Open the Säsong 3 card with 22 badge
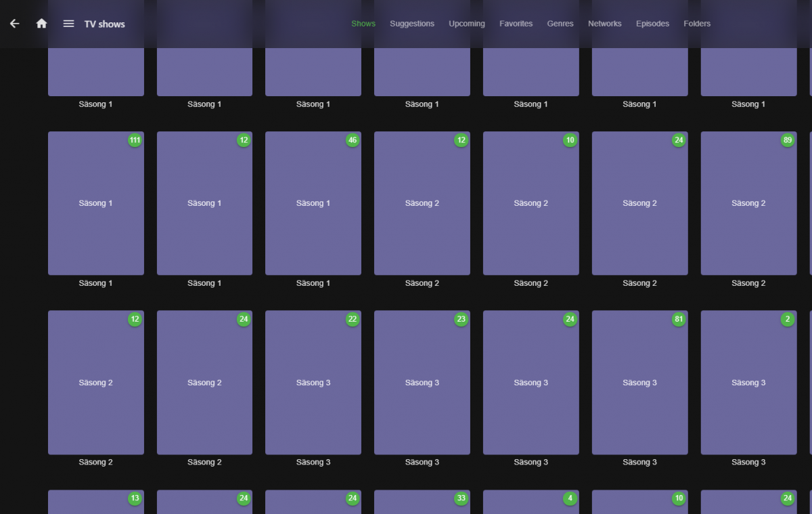812x514 pixels. [313, 383]
